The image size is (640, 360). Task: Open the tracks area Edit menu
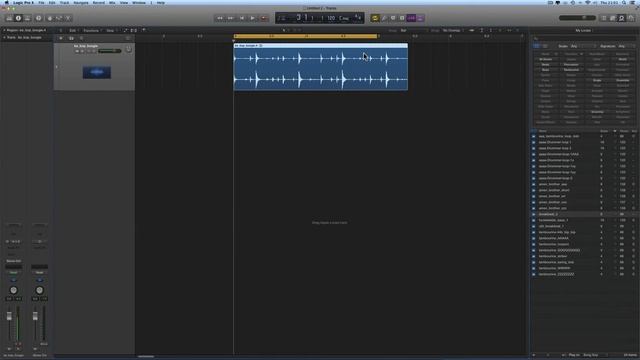(x=73, y=30)
